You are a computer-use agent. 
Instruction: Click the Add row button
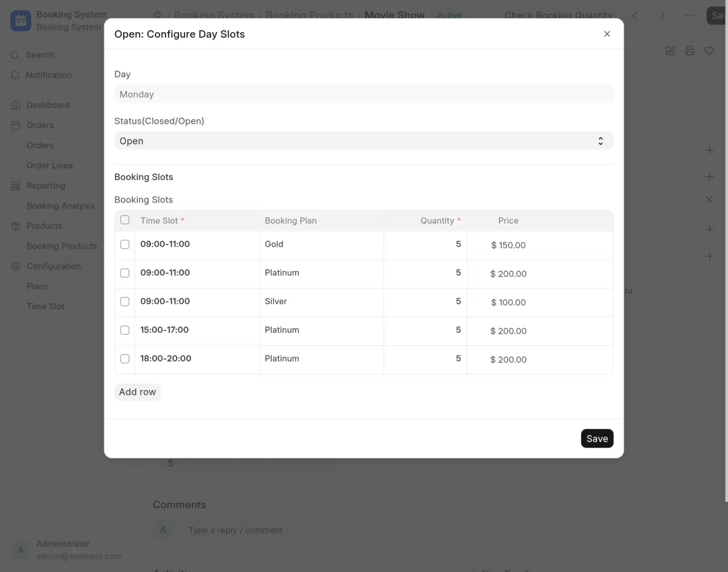pos(137,392)
